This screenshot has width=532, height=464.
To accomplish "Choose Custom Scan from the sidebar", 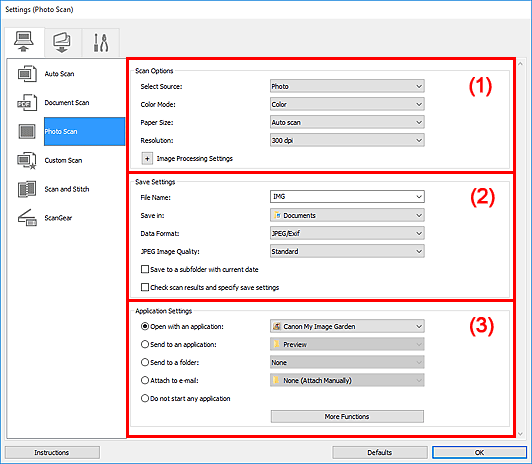I will click(63, 160).
